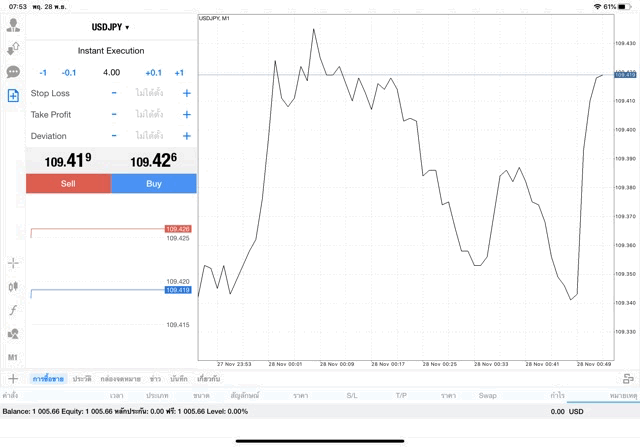
Task: Switch to the ประวัติ history tab
Action: [x=81, y=379]
